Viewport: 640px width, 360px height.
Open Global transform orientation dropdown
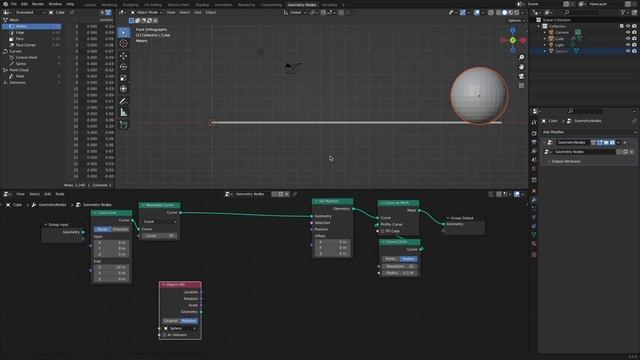click(x=296, y=13)
